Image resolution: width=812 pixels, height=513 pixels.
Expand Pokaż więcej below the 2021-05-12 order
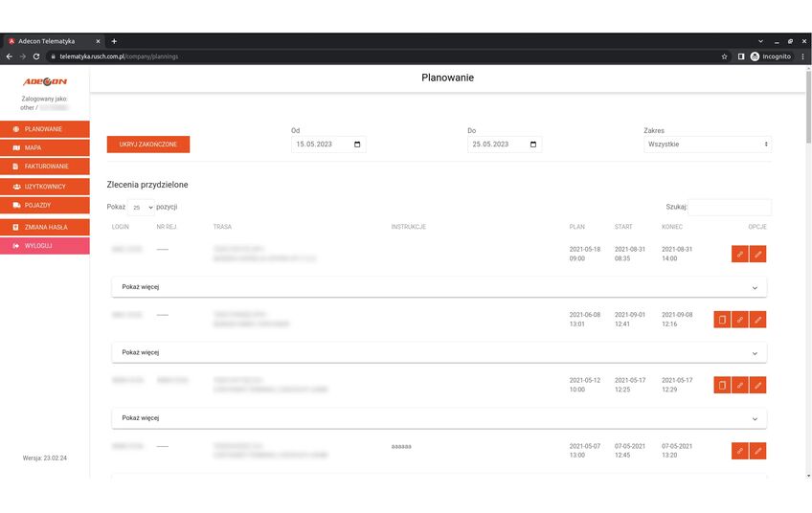pos(439,418)
